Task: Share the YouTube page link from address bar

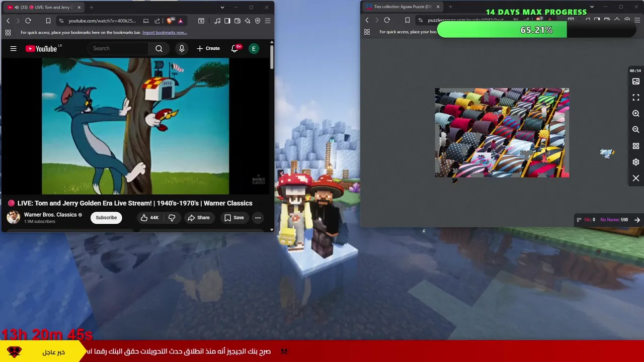Action: pyautogui.click(x=157, y=21)
